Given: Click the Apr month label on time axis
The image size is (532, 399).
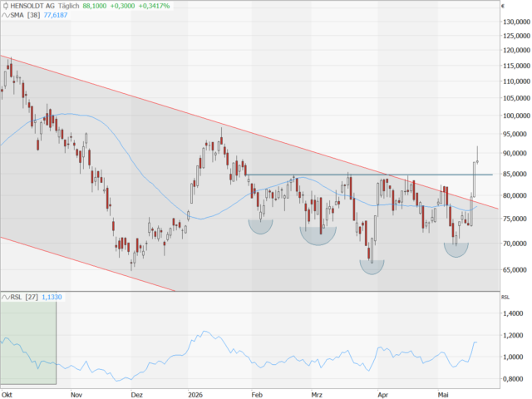Looking at the screenshot, I should point(382,395).
